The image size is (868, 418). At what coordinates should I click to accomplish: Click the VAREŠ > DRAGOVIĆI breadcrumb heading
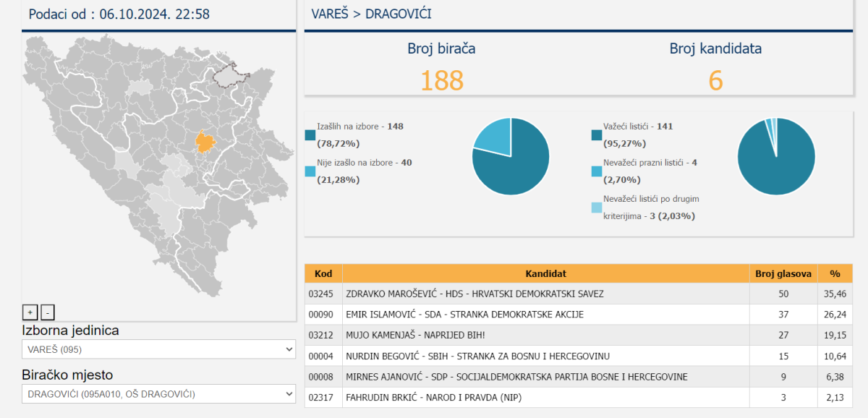point(371,14)
